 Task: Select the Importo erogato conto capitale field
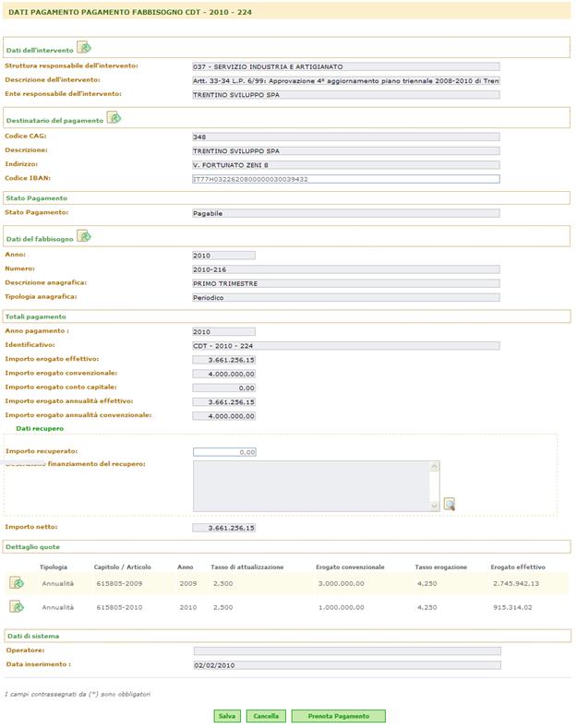point(224,388)
